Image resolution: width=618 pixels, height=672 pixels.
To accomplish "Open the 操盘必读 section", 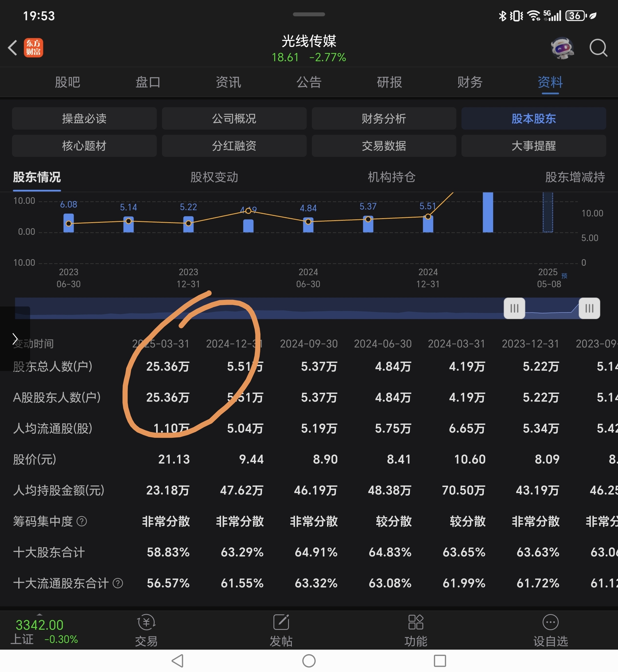I will (x=84, y=118).
